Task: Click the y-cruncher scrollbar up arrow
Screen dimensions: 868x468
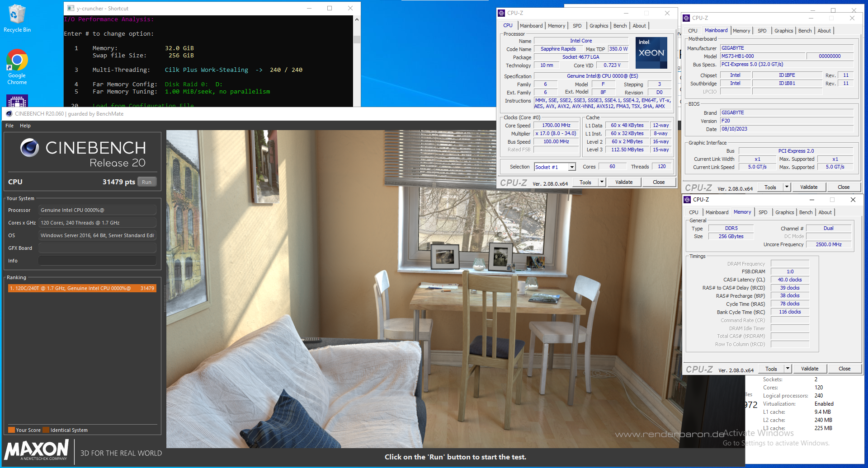Action: 357,19
